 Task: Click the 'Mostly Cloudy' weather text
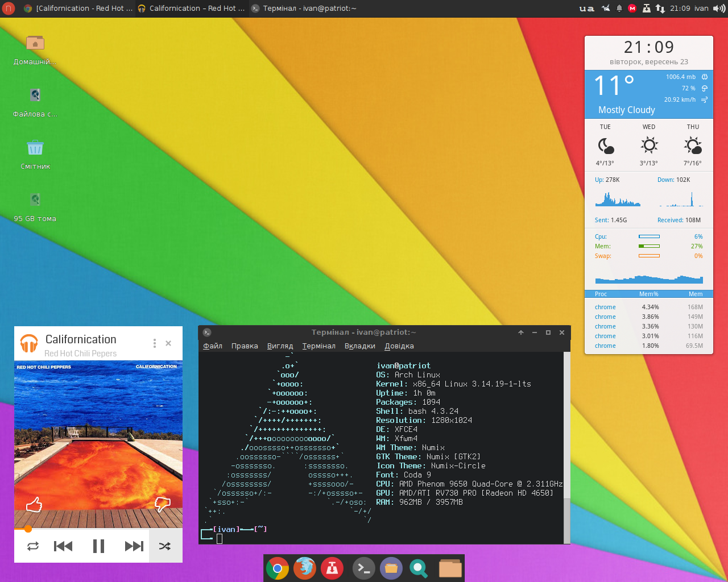pos(627,110)
